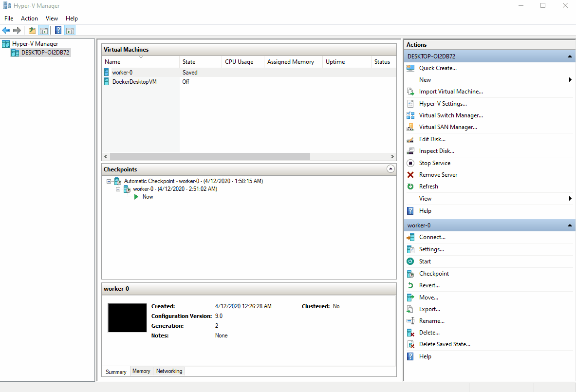The height and width of the screenshot is (392, 576).
Task: Click the scroll left arrow in Virtual Machines
Action: (106, 156)
